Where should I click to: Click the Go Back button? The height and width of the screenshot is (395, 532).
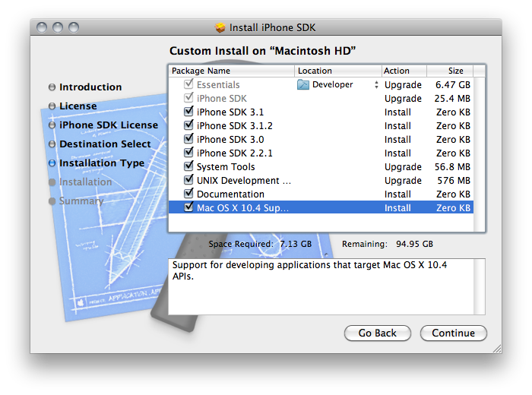pos(377,333)
